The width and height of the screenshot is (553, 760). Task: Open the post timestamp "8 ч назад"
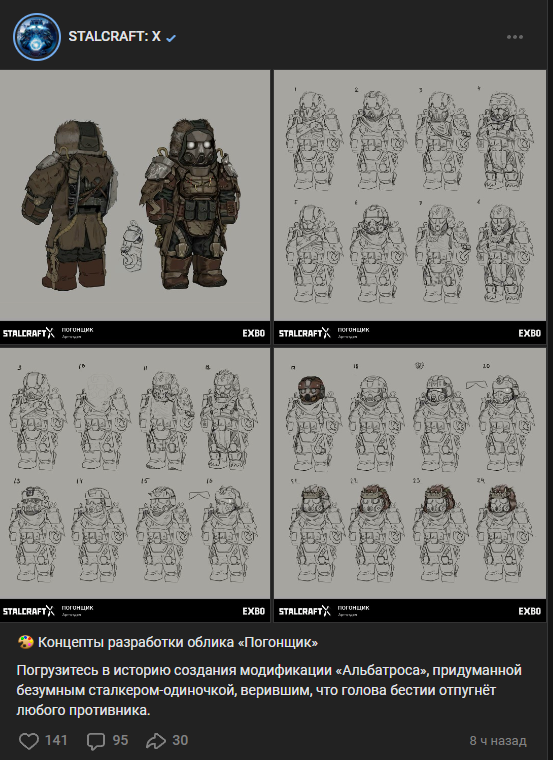(x=498, y=741)
